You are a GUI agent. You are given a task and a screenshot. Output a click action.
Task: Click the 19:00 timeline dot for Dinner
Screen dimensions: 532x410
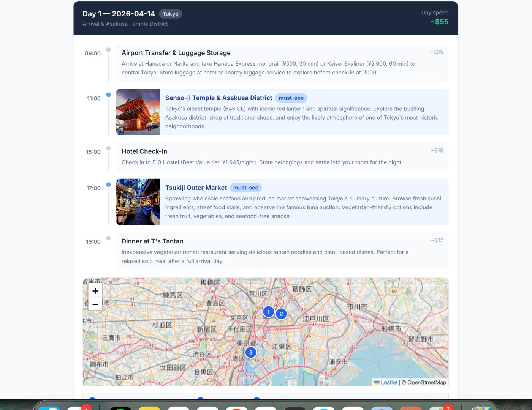coord(108,238)
